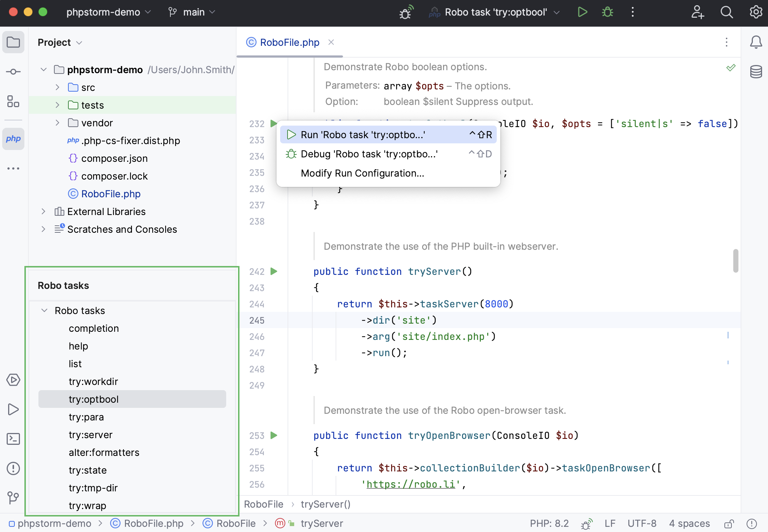Click PHP: 8.2 language level in status bar
The image size is (768, 532).
pos(549,524)
